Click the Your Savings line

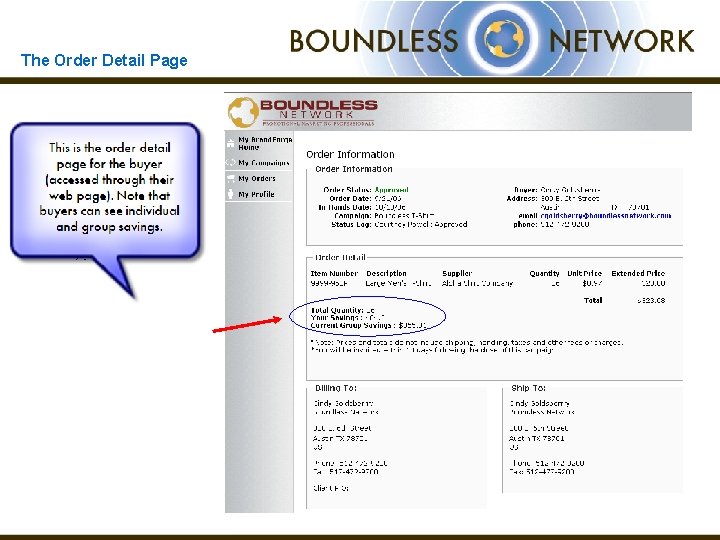tap(348, 318)
